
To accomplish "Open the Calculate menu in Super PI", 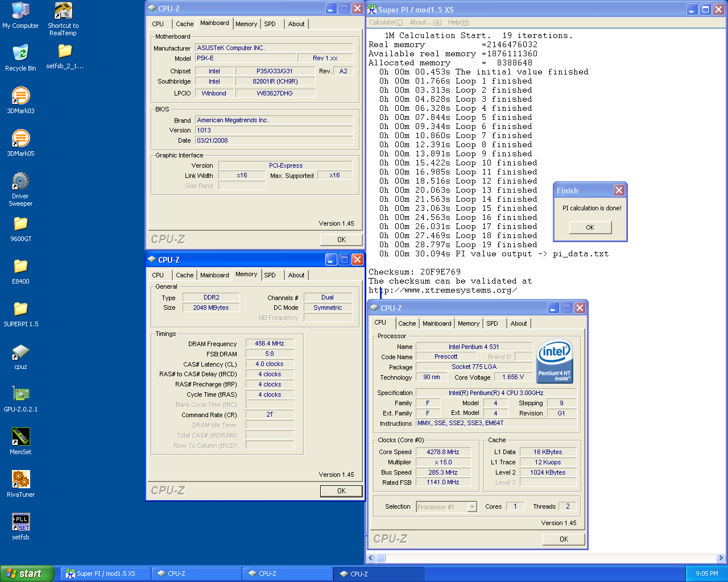I will click(x=386, y=22).
